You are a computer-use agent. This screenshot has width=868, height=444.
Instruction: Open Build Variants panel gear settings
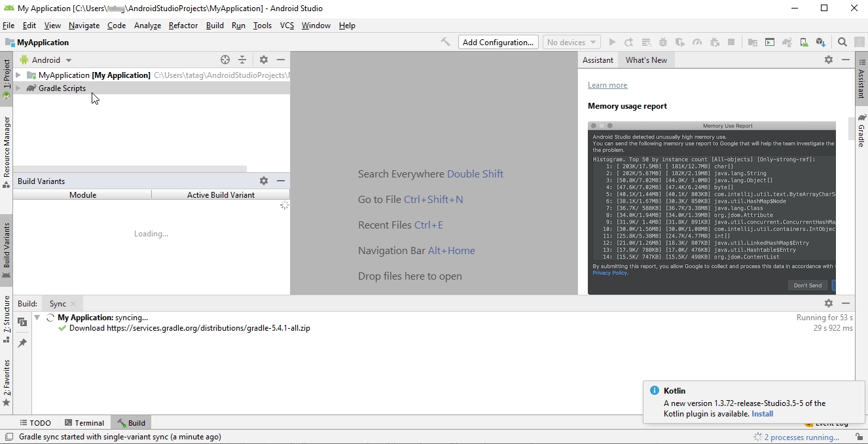(264, 181)
